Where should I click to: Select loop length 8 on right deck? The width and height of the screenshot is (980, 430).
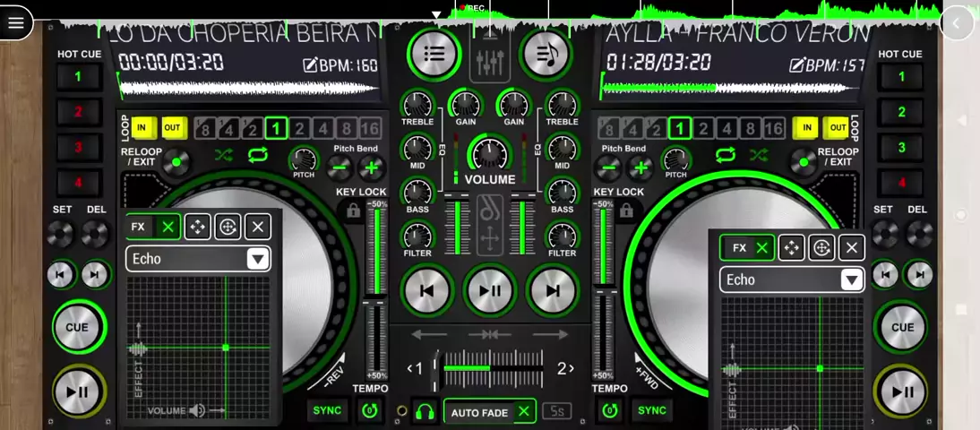750,129
